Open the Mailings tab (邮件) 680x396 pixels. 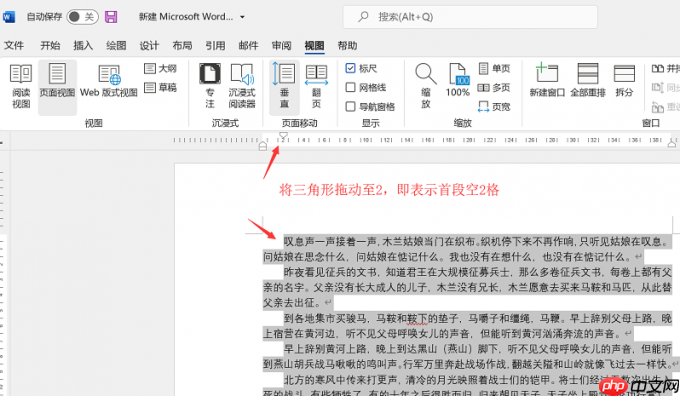point(248,46)
